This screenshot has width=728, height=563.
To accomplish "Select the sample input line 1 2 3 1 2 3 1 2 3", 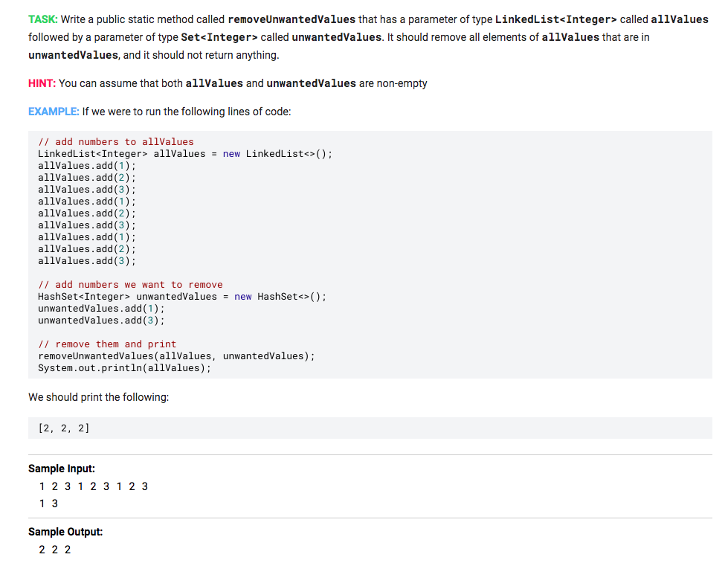I will tap(93, 486).
